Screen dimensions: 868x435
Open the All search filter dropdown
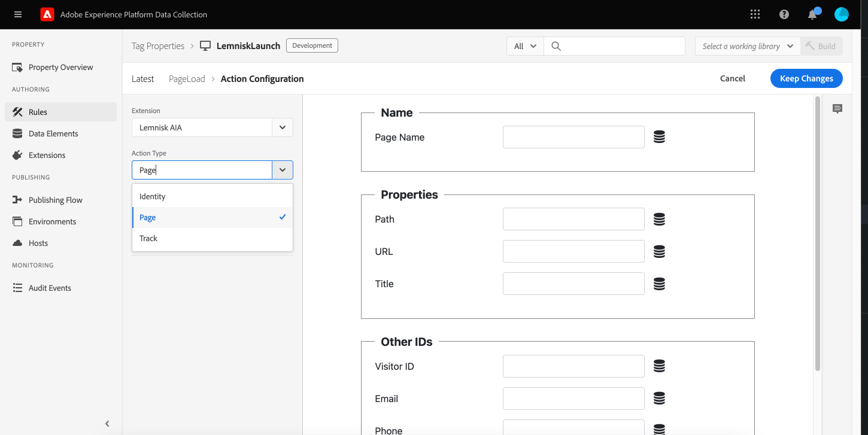tap(525, 46)
